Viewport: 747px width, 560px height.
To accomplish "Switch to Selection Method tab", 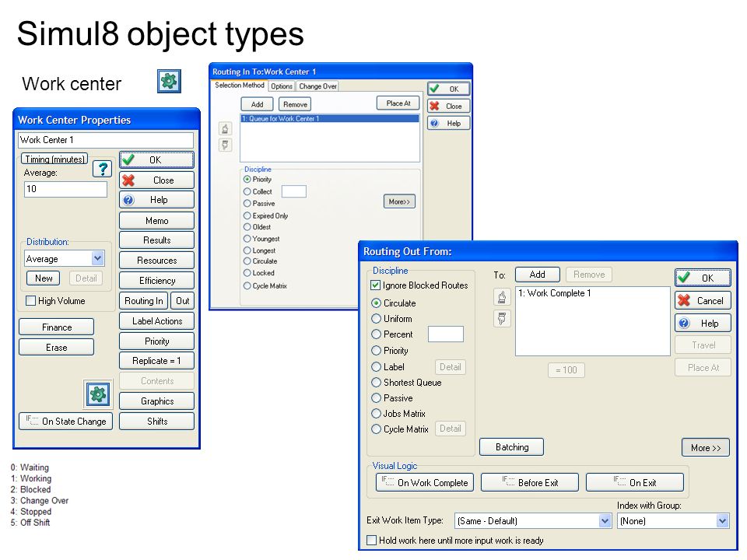I will (x=239, y=86).
